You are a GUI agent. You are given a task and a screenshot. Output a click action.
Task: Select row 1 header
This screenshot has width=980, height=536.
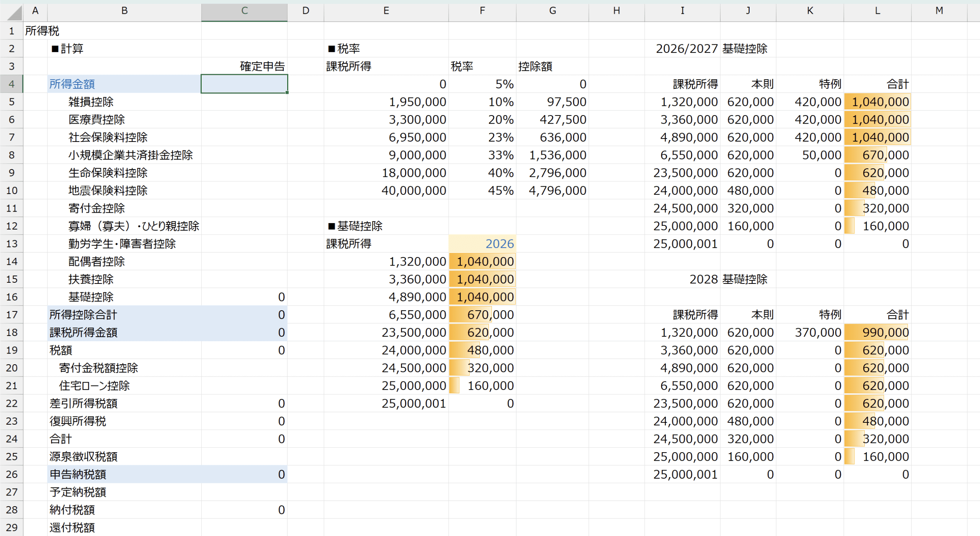point(11,31)
